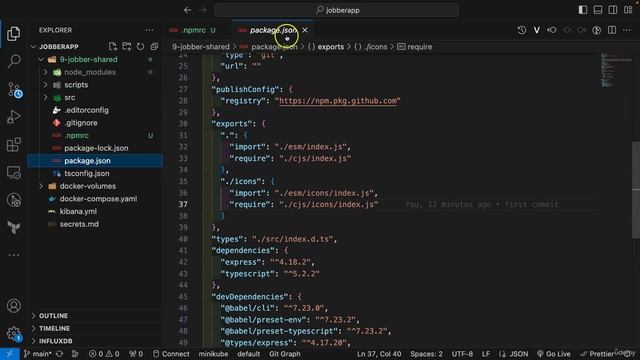
Task: Click New File icon in JOBBERAPP header
Action: [113, 47]
